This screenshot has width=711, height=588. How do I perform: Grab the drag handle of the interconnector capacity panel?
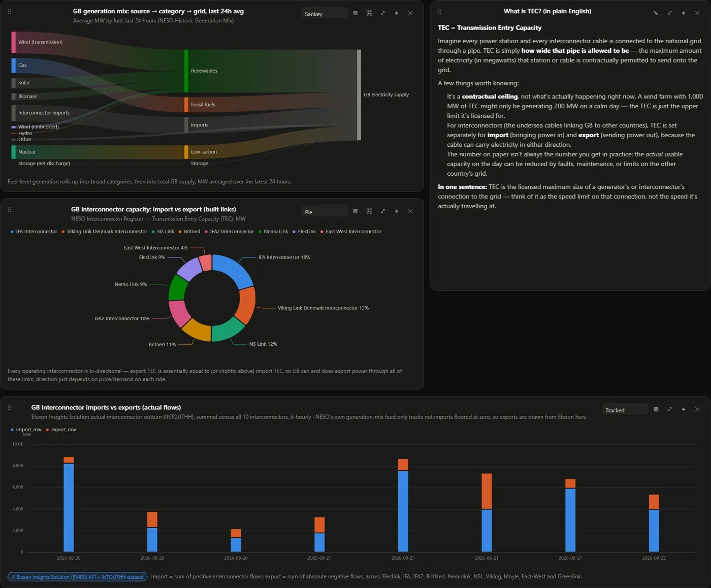9,209
